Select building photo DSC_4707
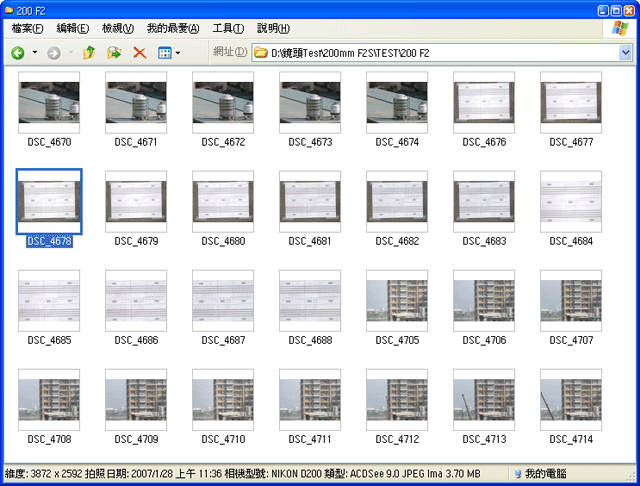This screenshot has height=486, width=640. (x=571, y=301)
